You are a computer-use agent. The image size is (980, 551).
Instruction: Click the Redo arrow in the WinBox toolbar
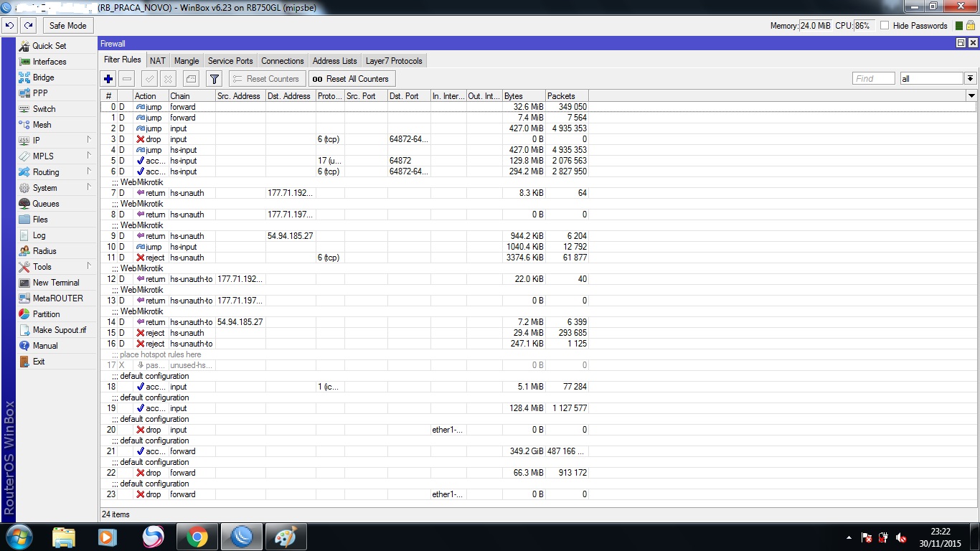coord(28,25)
